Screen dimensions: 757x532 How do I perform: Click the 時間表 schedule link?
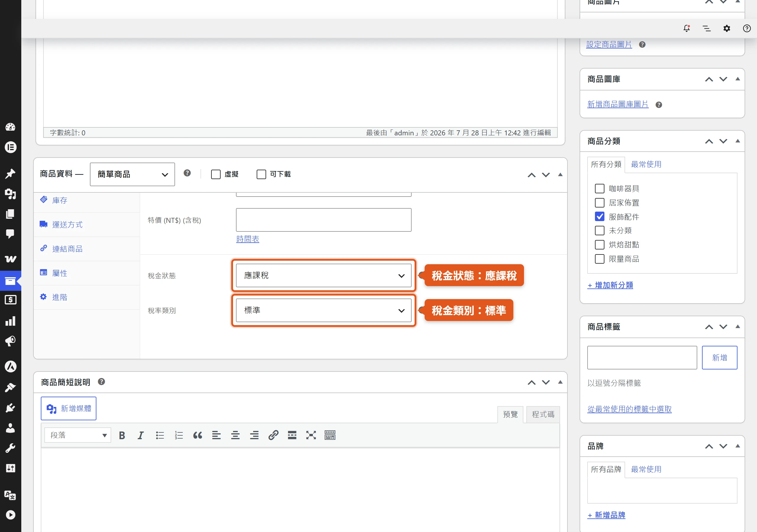coord(248,239)
